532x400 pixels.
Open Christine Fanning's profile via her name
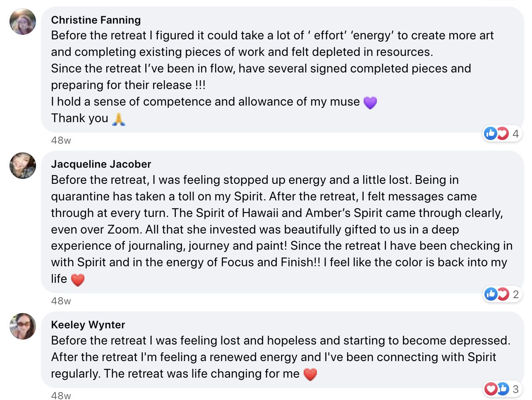[x=96, y=20]
